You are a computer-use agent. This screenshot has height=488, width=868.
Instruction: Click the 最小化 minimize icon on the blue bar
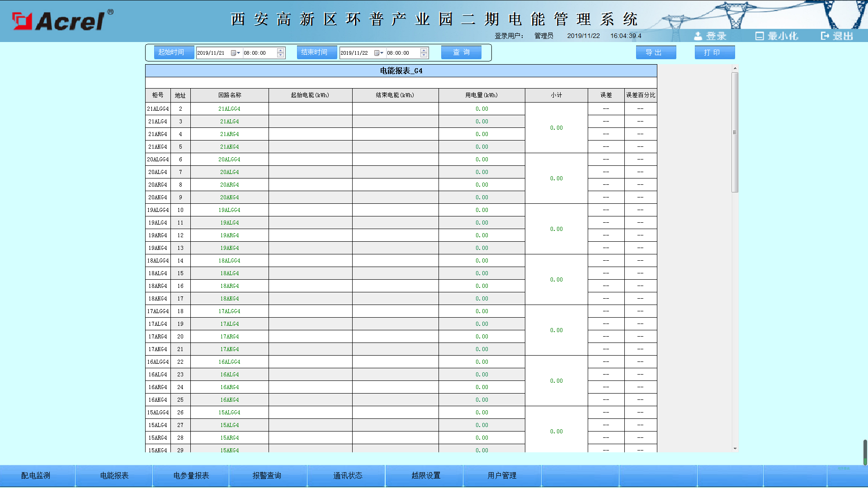[759, 36]
